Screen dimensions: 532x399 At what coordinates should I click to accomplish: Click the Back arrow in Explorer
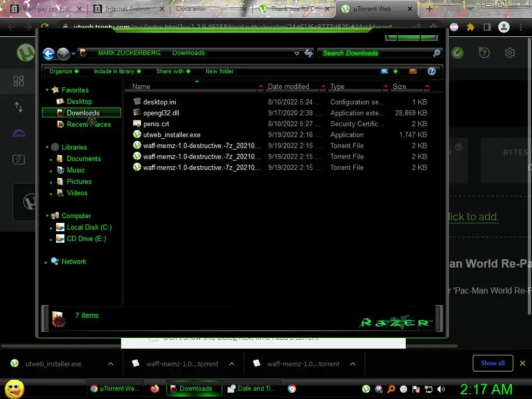(x=48, y=54)
